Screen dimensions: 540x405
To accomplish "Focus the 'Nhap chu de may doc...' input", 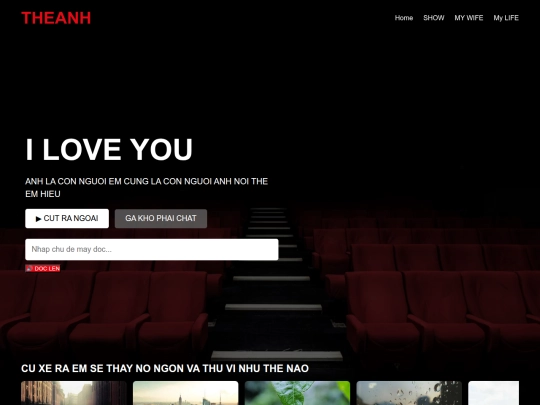I will click(152, 249).
